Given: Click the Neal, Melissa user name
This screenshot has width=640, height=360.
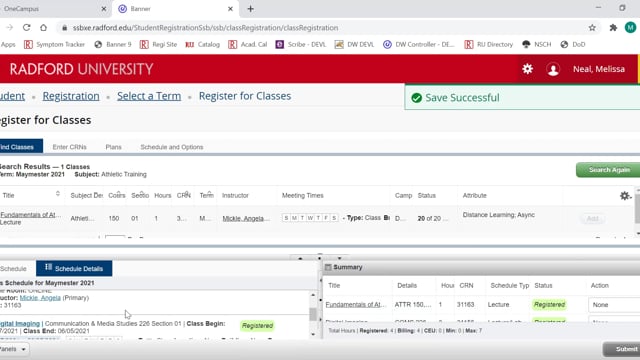Looking at the screenshot, I should click(x=599, y=69).
